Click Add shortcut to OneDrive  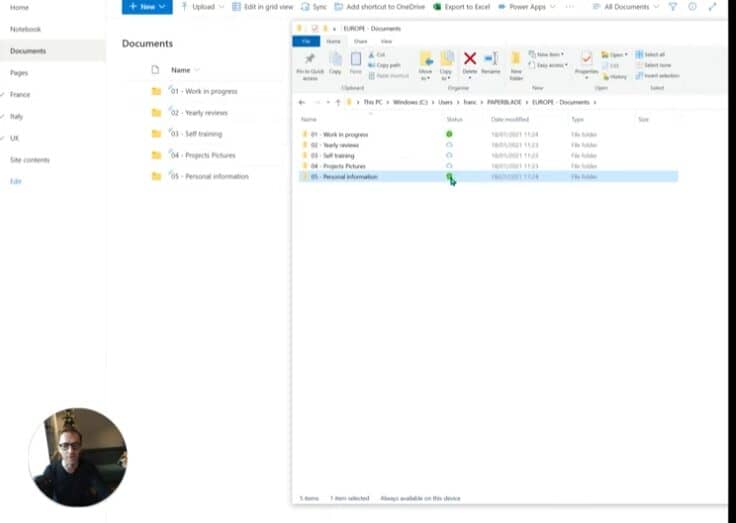(x=379, y=7)
